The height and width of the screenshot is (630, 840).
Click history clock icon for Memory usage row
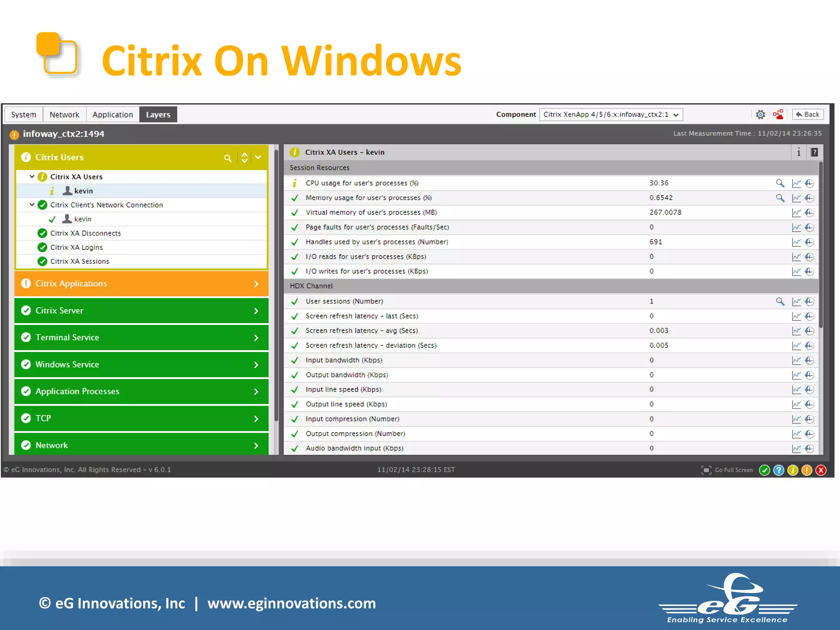click(809, 198)
